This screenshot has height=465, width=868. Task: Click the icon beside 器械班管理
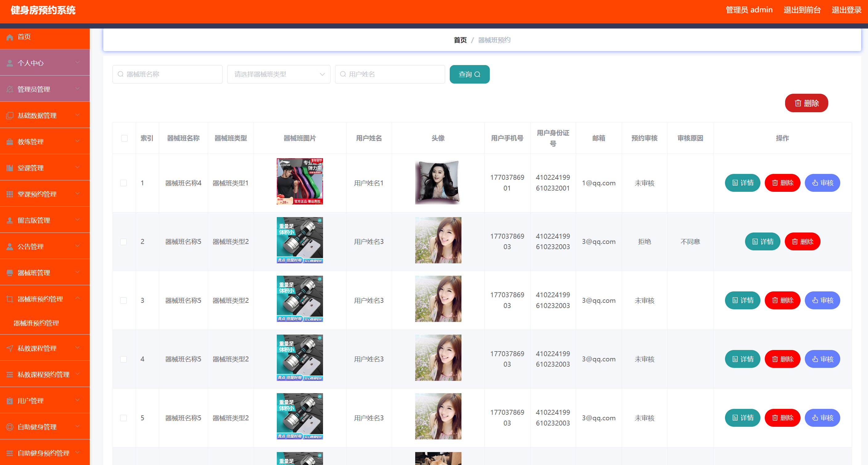click(10, 273)
